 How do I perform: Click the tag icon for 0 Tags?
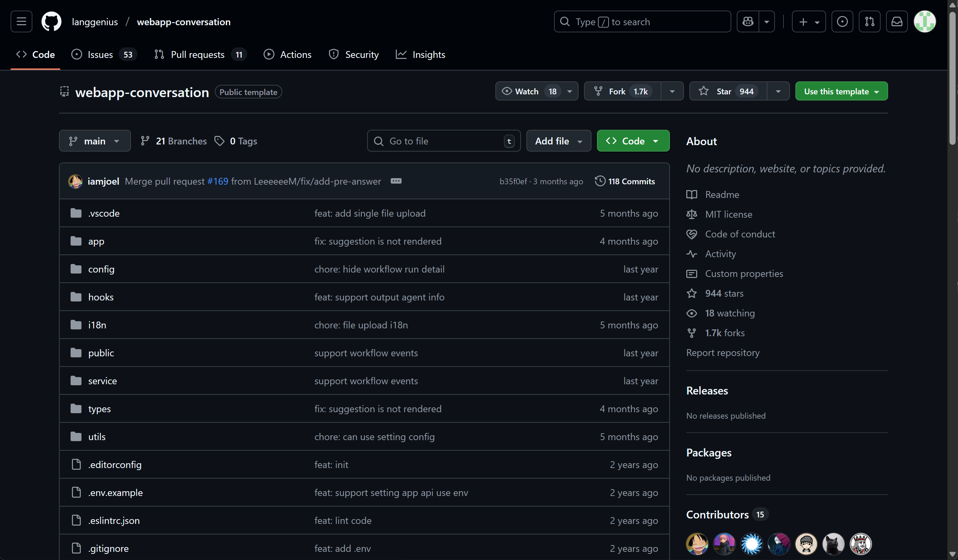tap(219, 141)
